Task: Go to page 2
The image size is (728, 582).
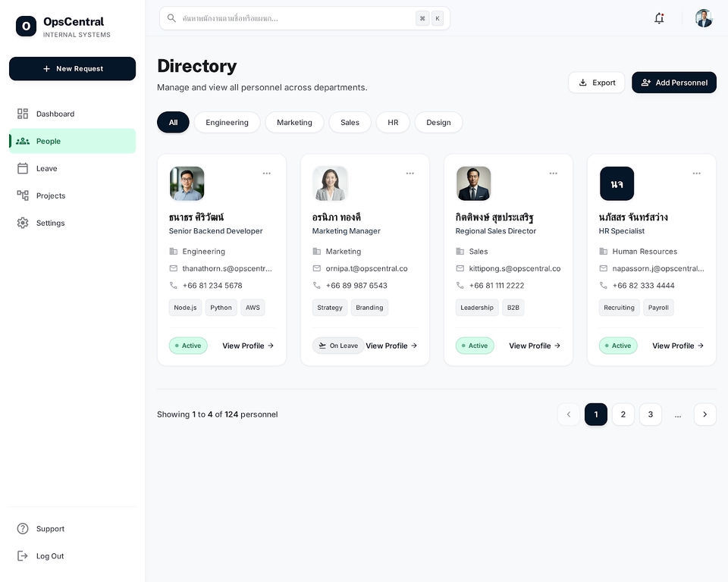Action: click(623, 414)
